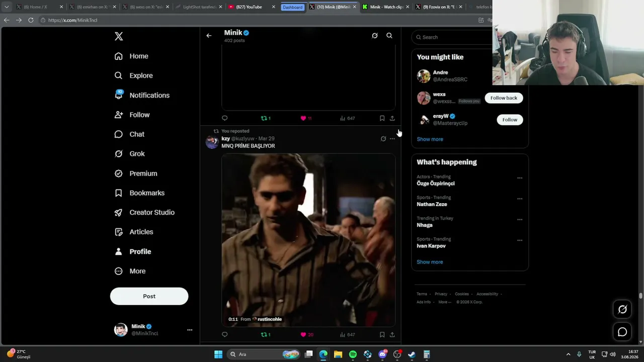Click the Grok icon on the kzy post
This screenshot has width=644, height=362.
(383, 139)
